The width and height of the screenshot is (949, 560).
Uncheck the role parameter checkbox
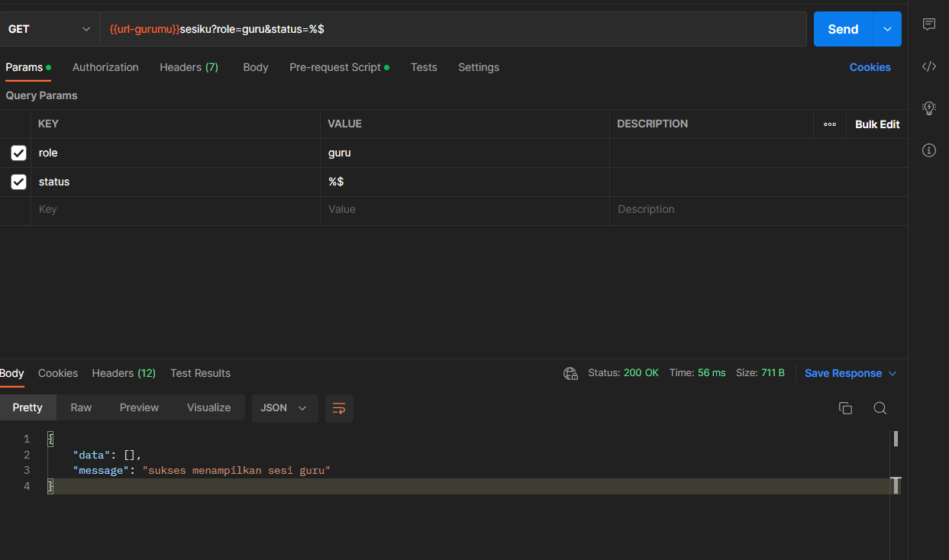[18, 153]
